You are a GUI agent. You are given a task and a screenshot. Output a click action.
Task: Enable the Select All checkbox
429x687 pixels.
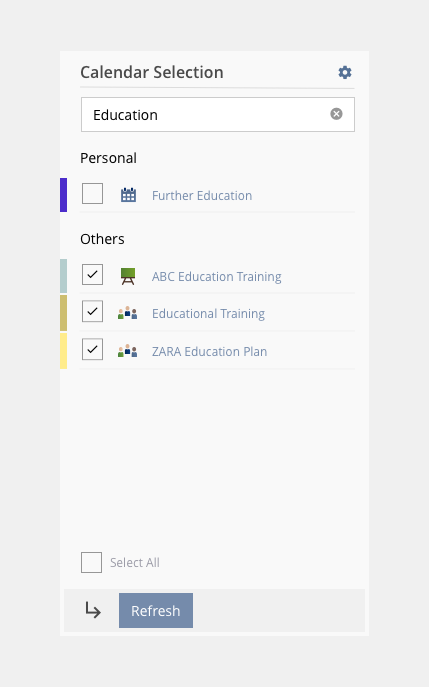click(92, 563)
